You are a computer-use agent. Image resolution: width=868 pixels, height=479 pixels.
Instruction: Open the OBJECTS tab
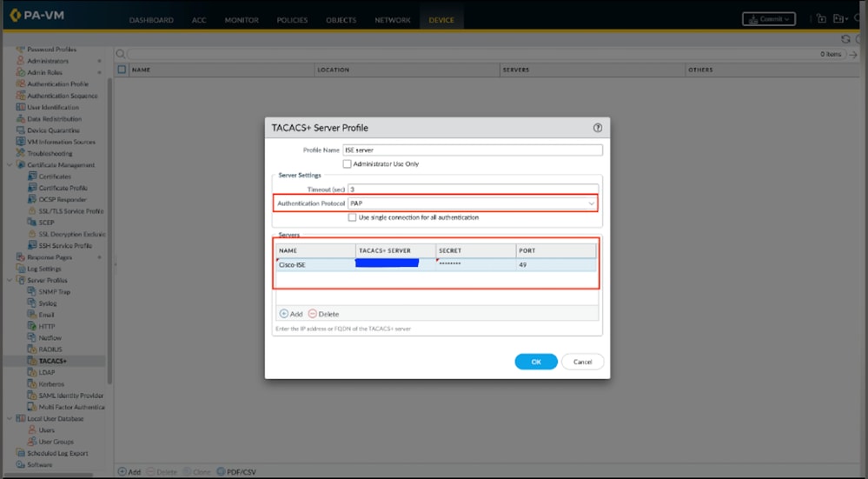(x=341, y=20)
